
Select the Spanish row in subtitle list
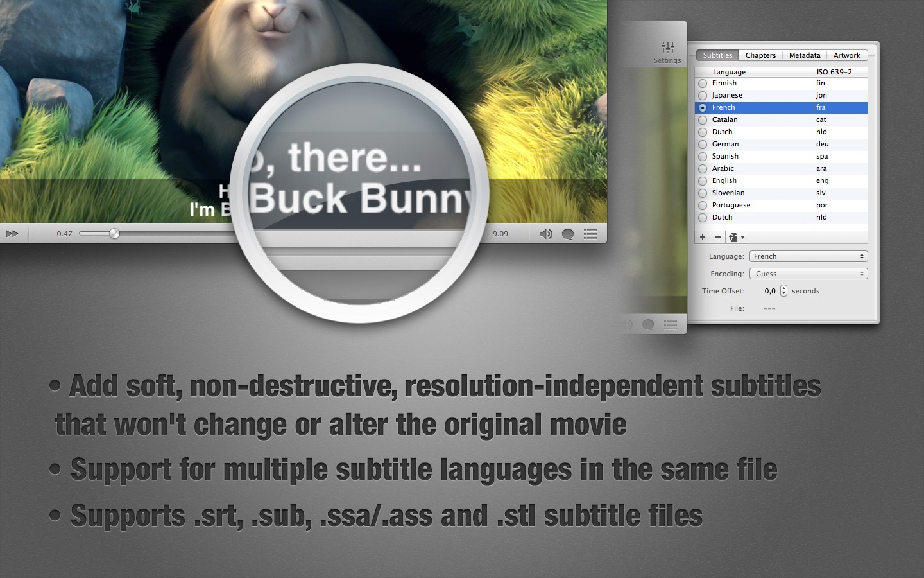pos(761,157)
